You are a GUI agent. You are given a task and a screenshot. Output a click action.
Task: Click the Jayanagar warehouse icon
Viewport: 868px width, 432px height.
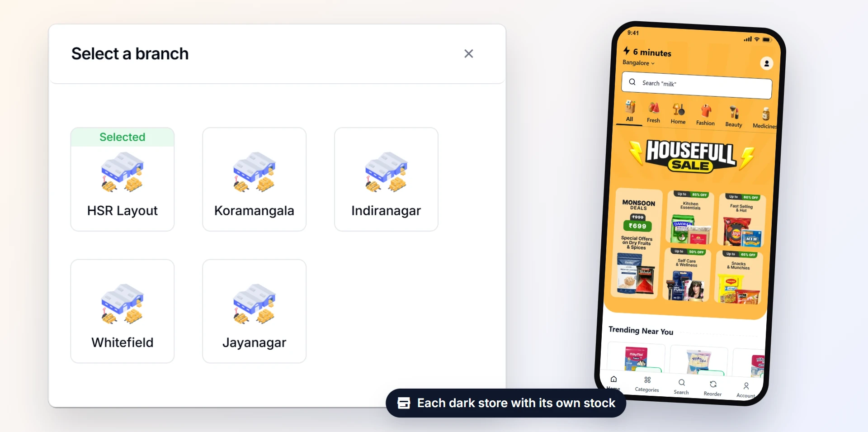(255, 304)
